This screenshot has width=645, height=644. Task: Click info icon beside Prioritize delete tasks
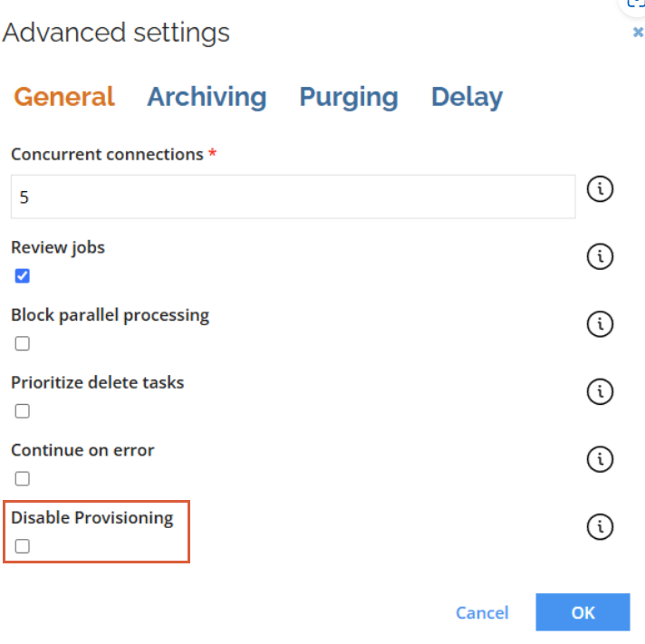coord(600,391)
